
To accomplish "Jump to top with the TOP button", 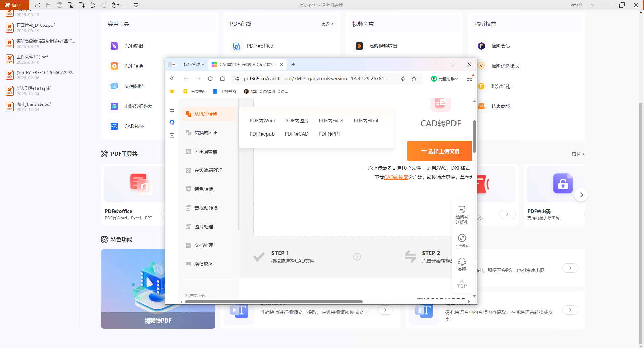I will 462,284.
